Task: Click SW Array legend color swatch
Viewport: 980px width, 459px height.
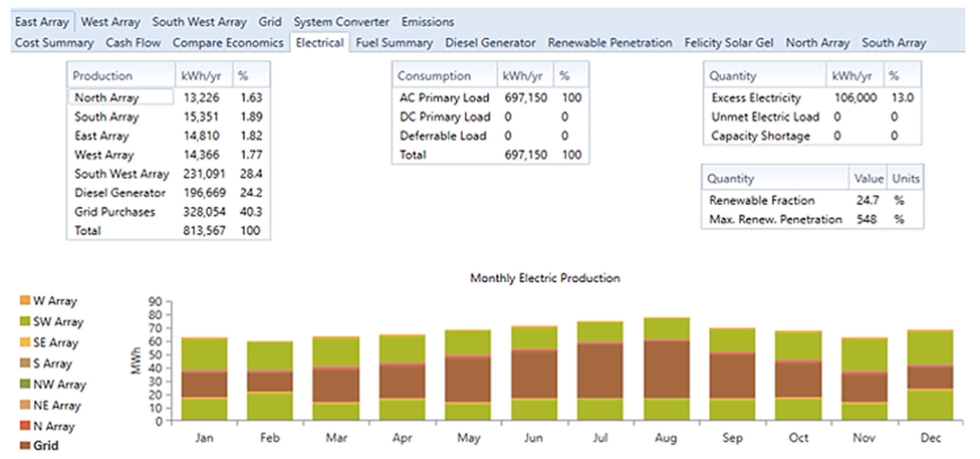Action: point(25,321)
